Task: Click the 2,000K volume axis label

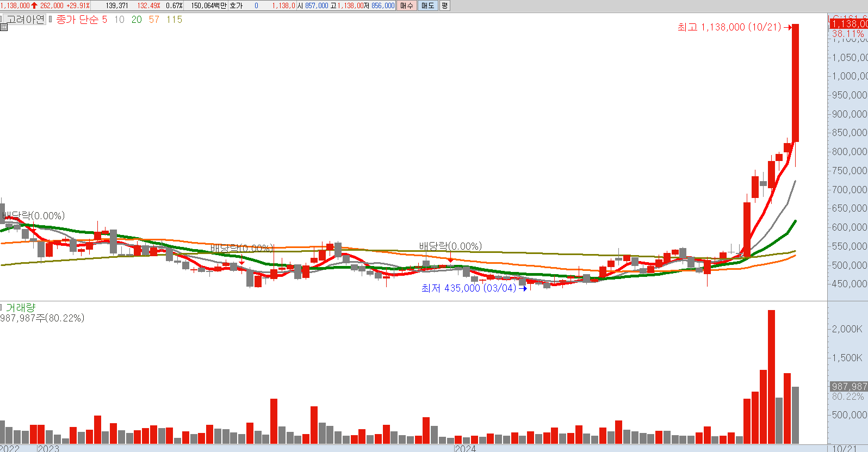Action: click(x=847, y=329)
